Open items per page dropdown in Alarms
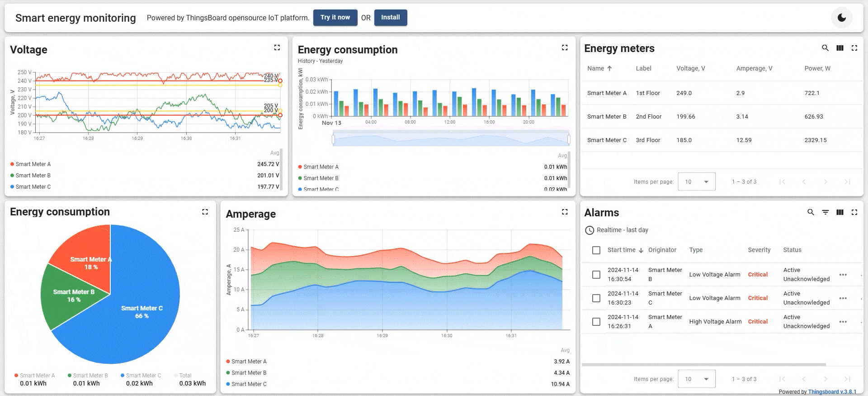Image resolution: width=868 pixels, height=396 pixels. point(696,379)
